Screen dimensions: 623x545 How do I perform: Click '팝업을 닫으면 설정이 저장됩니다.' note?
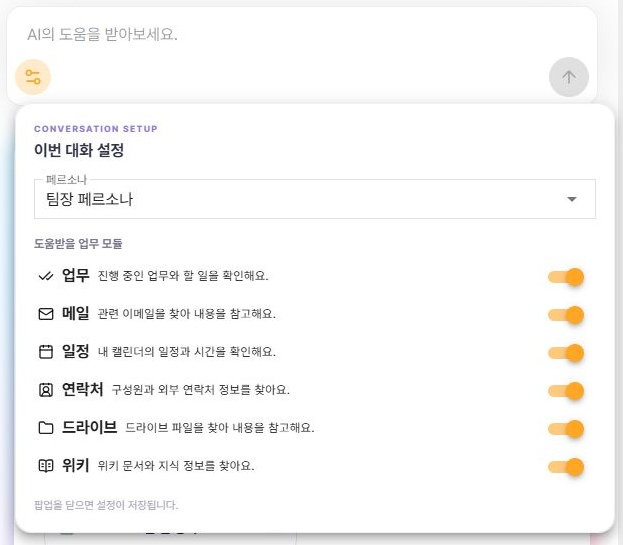click(x=106, y=505)
